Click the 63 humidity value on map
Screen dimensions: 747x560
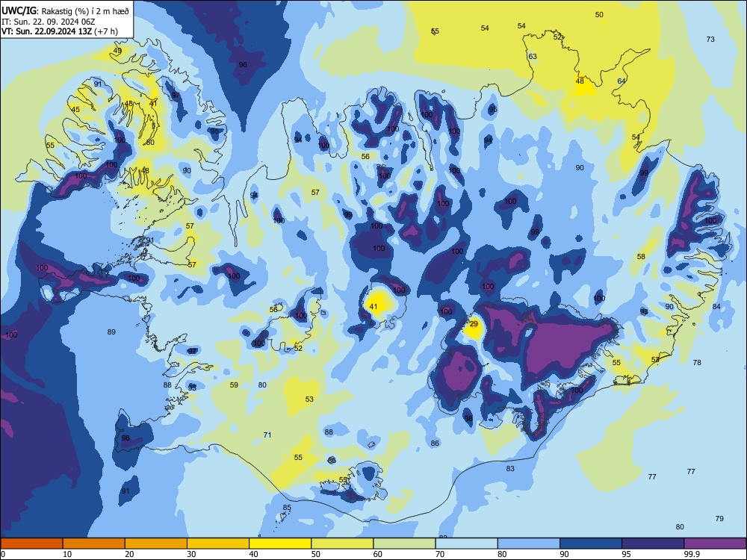[x=533, y=56]
